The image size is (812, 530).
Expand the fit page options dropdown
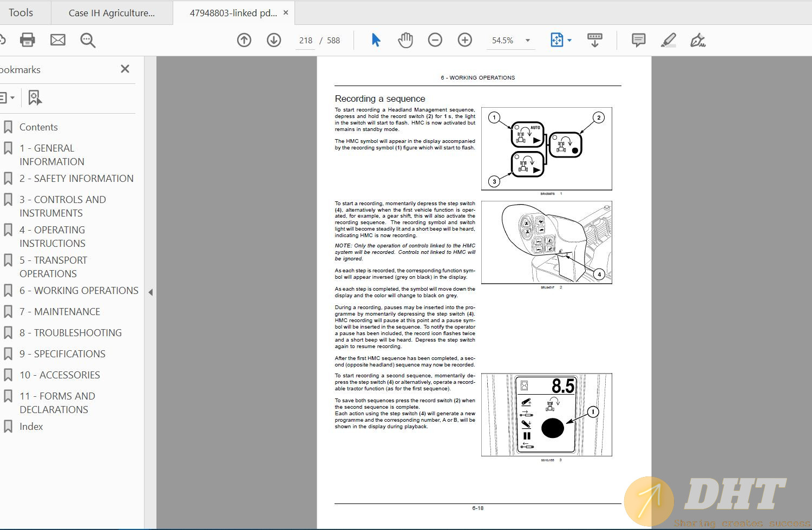(x=569, y=41)
